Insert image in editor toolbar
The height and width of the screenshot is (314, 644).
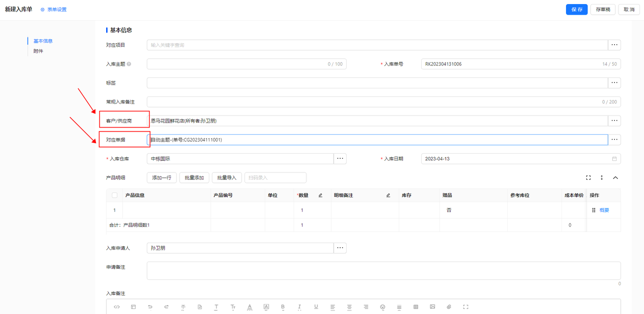pyautogui.click(x=432, y=306)
